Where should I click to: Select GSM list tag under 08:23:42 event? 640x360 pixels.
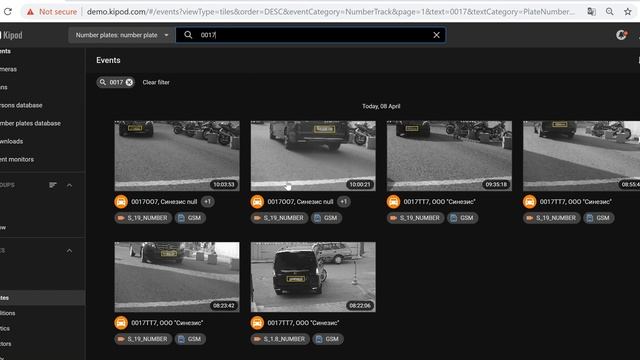[190, 339]
